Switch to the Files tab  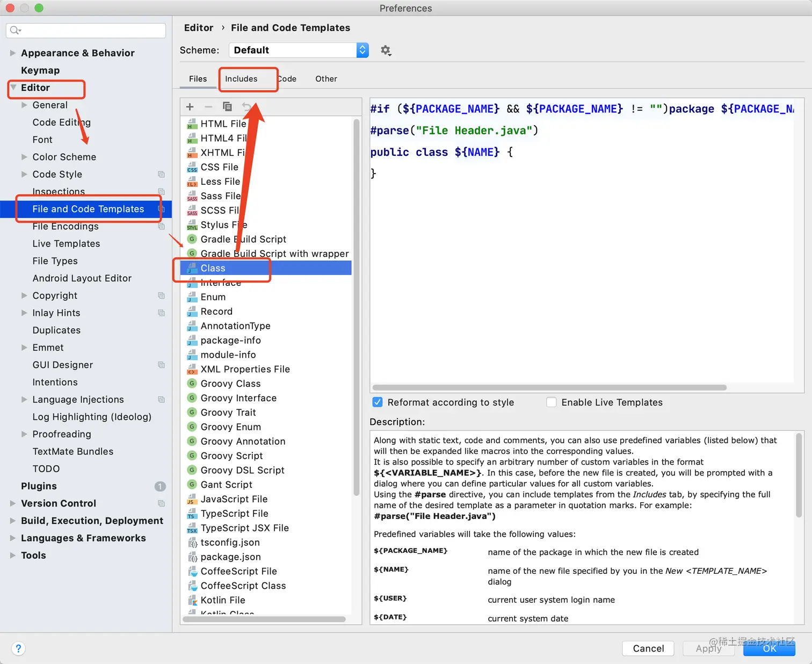pos(198,79)
